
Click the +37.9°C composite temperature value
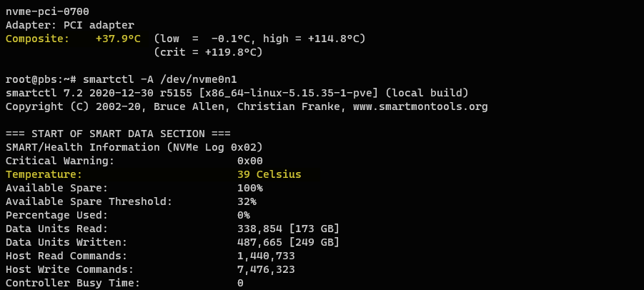click(118, 38)
